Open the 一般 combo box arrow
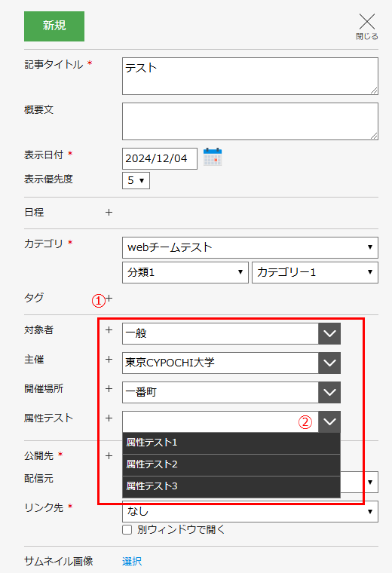 329,334
